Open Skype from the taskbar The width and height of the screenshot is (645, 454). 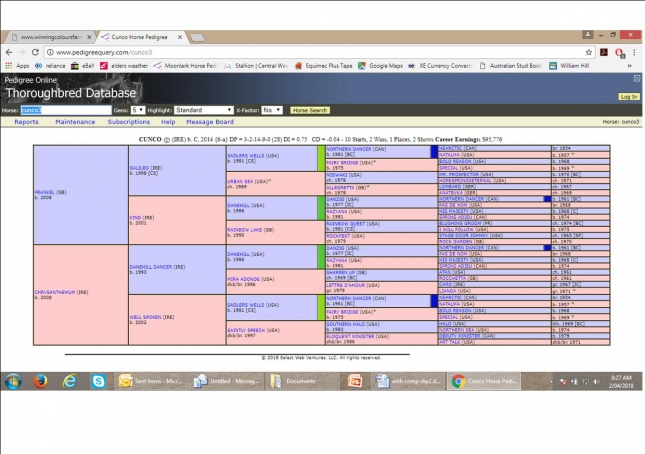click(x=99, y=381)
